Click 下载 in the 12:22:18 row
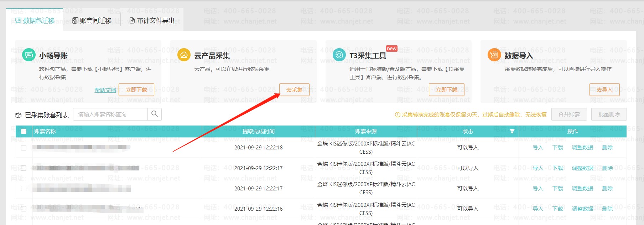644x225 pixels. click(x=558, y=148)
